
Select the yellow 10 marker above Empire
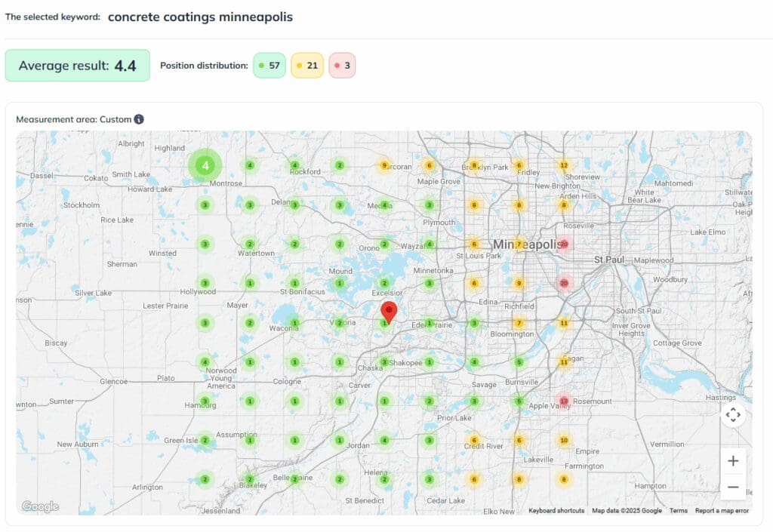point(563,440)
